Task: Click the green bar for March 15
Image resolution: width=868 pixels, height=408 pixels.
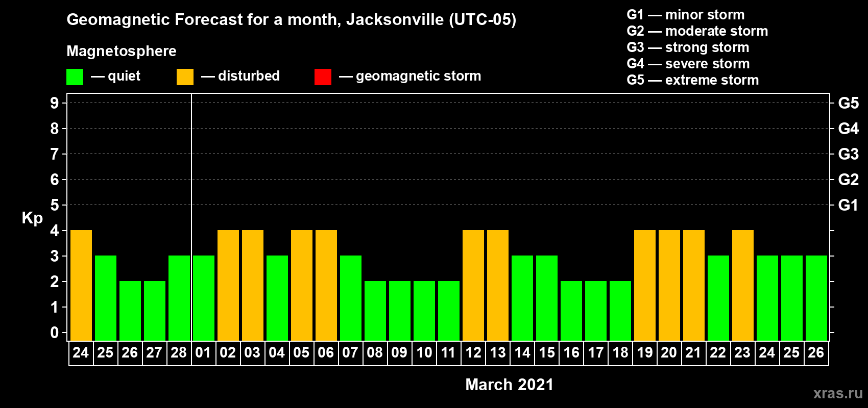Action: point(547,298)
